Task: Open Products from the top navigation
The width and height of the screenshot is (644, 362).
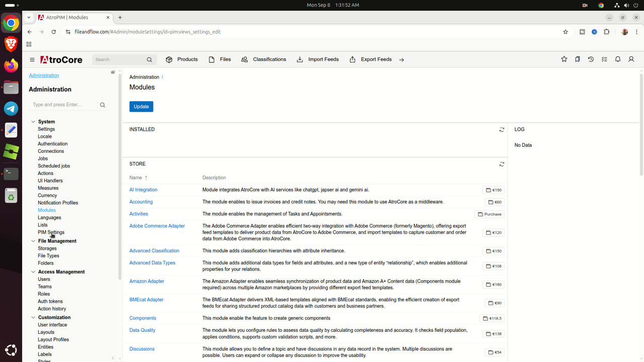Action: pyautogui.click(x=182, y=59)
